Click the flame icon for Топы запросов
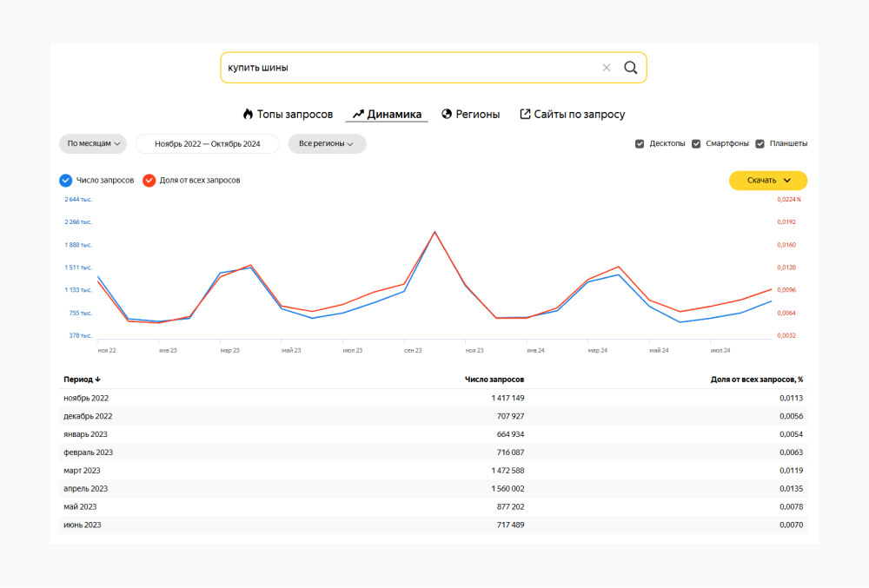This screenshot has width=869, height=588. 248,114
